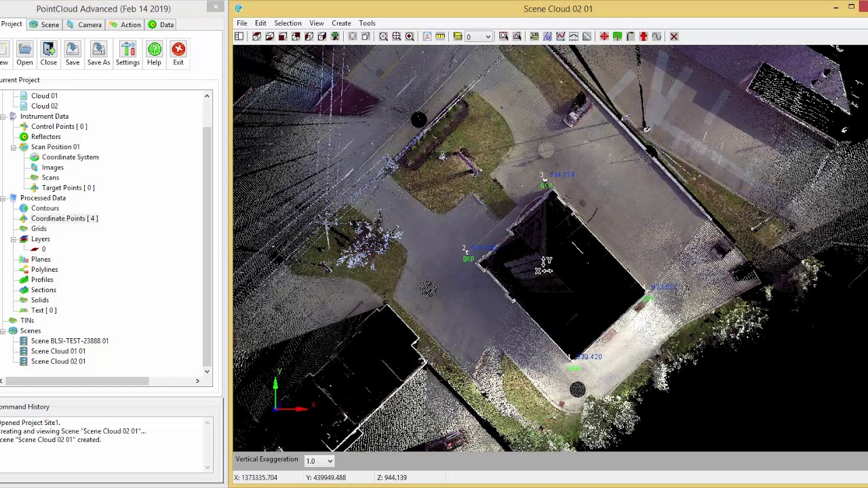Open the active layer dropdown showing 0

pyautogui.click(x=479, y=37)
